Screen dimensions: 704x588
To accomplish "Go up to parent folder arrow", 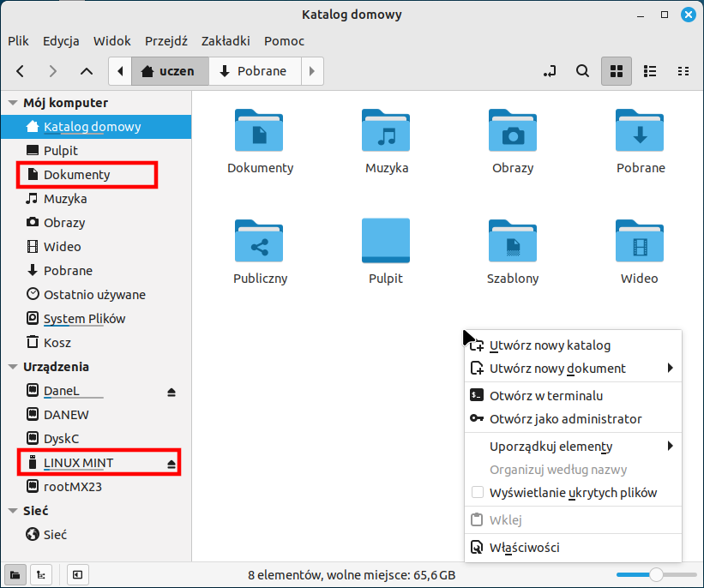I will tap(87, 71).
